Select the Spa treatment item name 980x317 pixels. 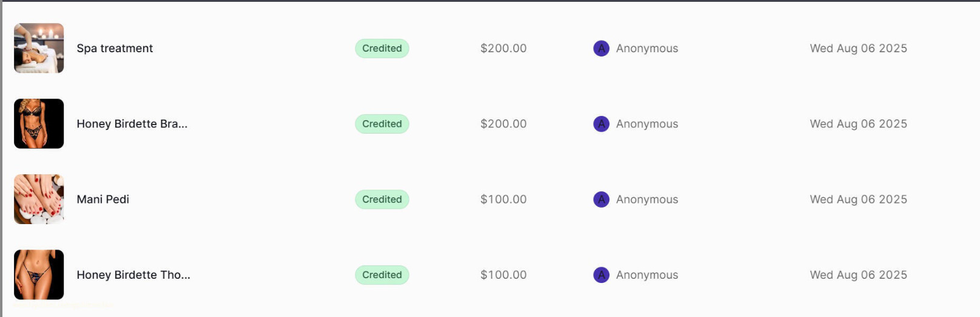[115, 49]
